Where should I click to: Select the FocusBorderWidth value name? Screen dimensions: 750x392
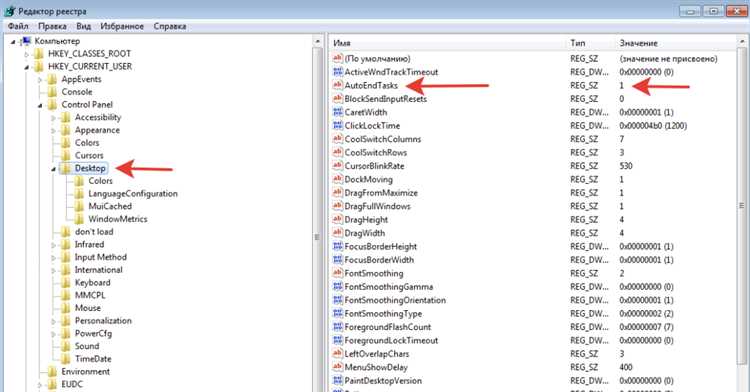pyautogui.click(x=379, y=260)
